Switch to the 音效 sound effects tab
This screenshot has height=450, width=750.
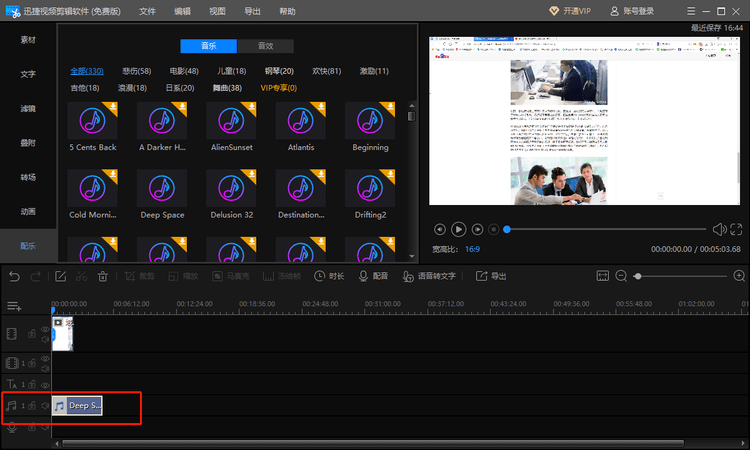[x=265, y=46]
